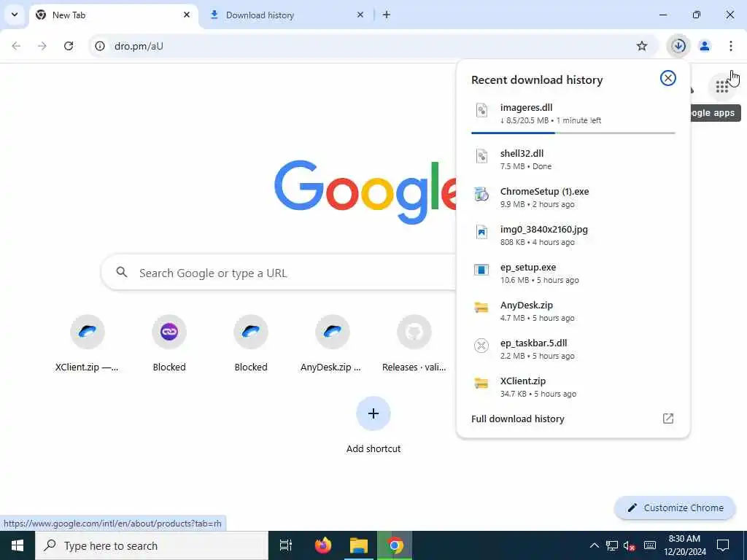Close the New Tab tab
The width and height of the screenshot is (747, 560).
187,15
